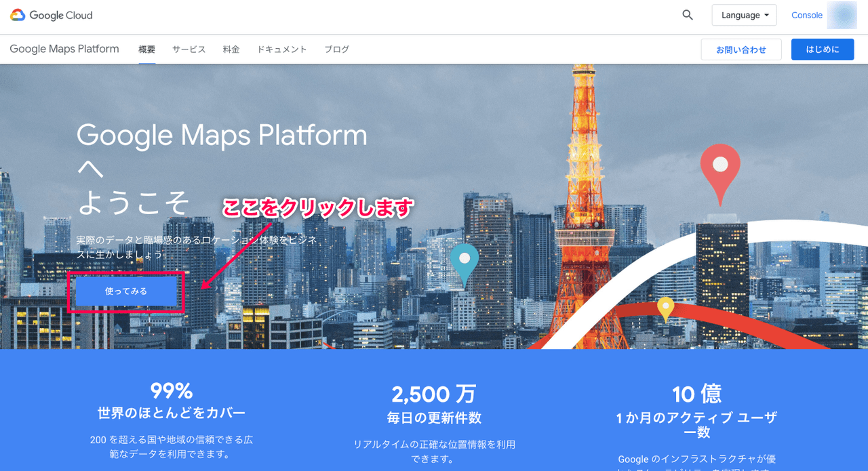The image size is (868, 471).
Task: Select the 概要 tab
Action: (147, 49)
